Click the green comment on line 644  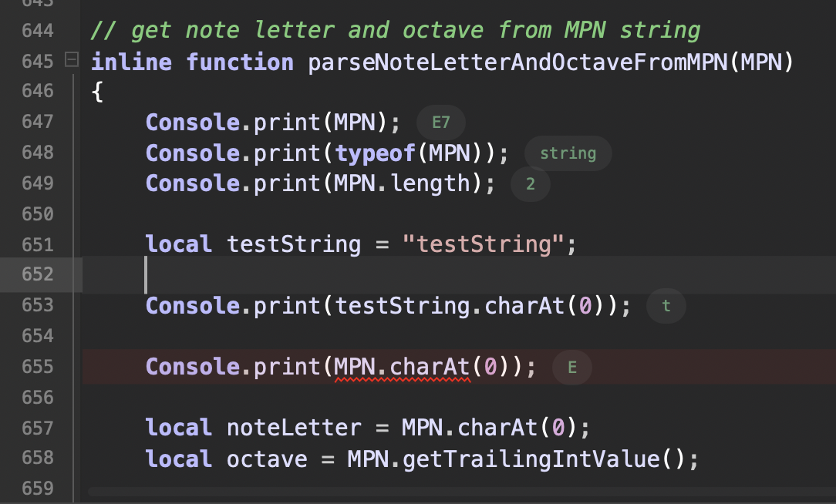pos(395,30)
